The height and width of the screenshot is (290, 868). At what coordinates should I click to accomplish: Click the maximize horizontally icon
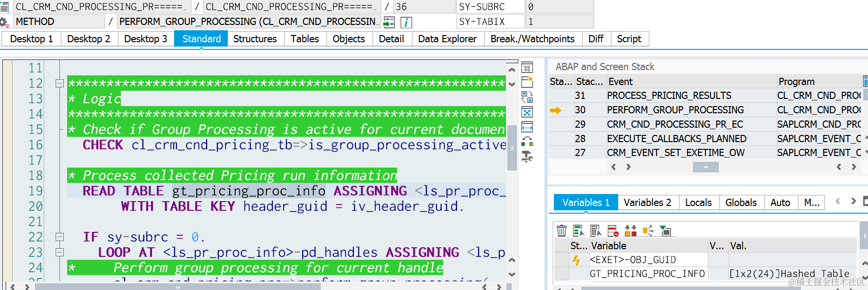click(x=527, y=127)
